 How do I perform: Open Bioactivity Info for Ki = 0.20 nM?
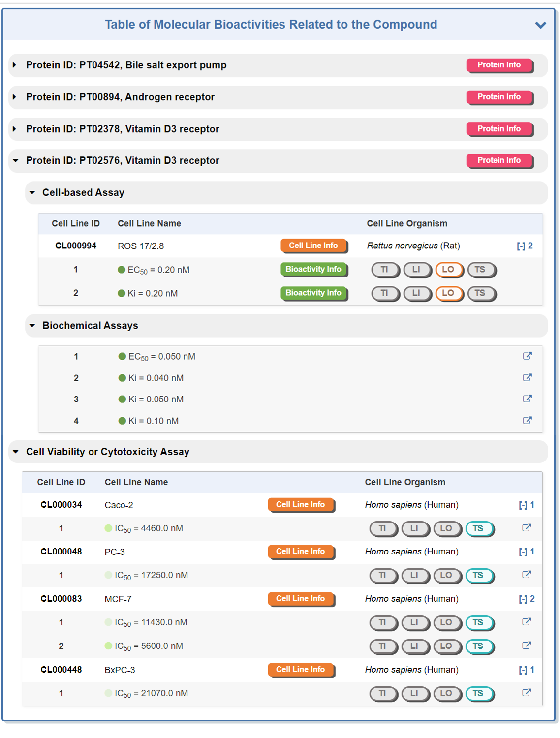(313, 293)
